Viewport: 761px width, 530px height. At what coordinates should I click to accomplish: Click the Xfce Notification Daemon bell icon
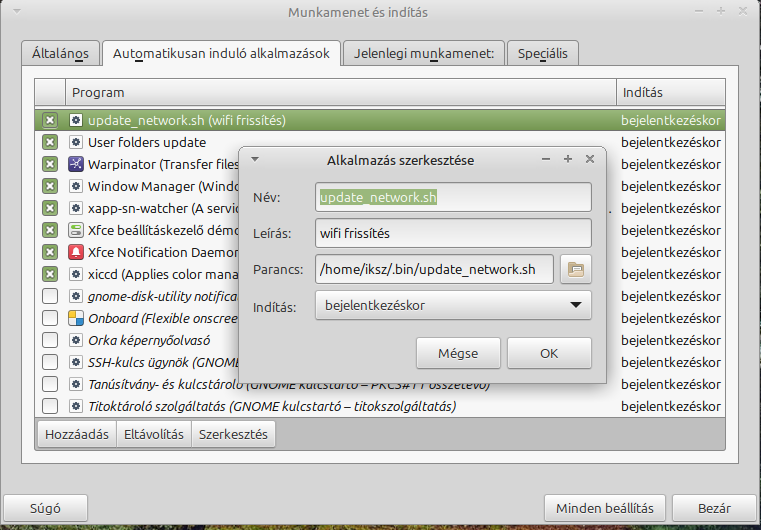(76, 252)
